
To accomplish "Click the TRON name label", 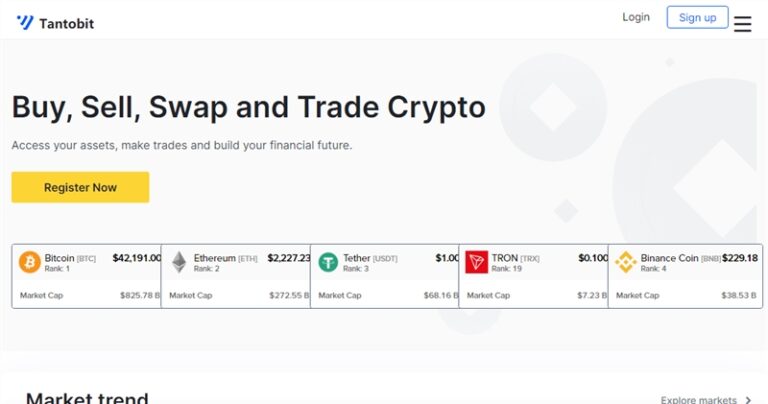I will tap(505, 258).
